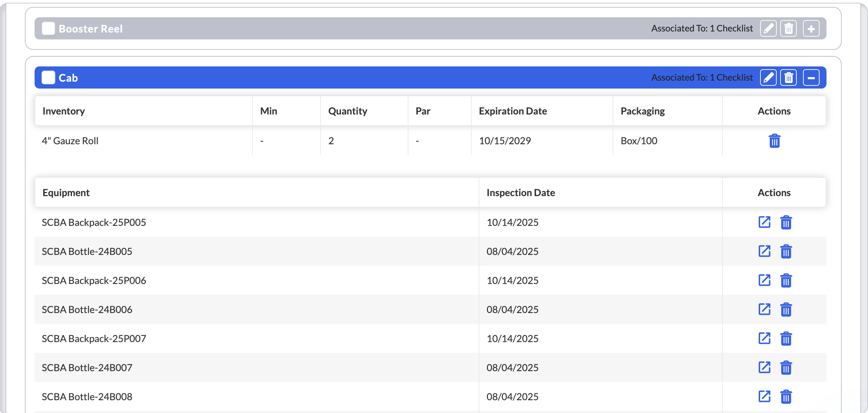Delete SCBA Backpack-25P006 from equipment
This screenshot has height=413, width=868.
click(786, 281)
